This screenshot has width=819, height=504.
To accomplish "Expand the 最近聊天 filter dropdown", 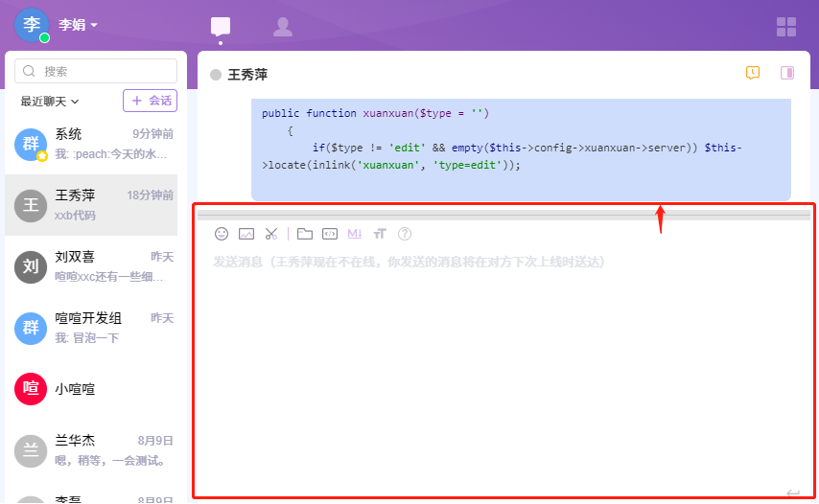I will point(50,101).
